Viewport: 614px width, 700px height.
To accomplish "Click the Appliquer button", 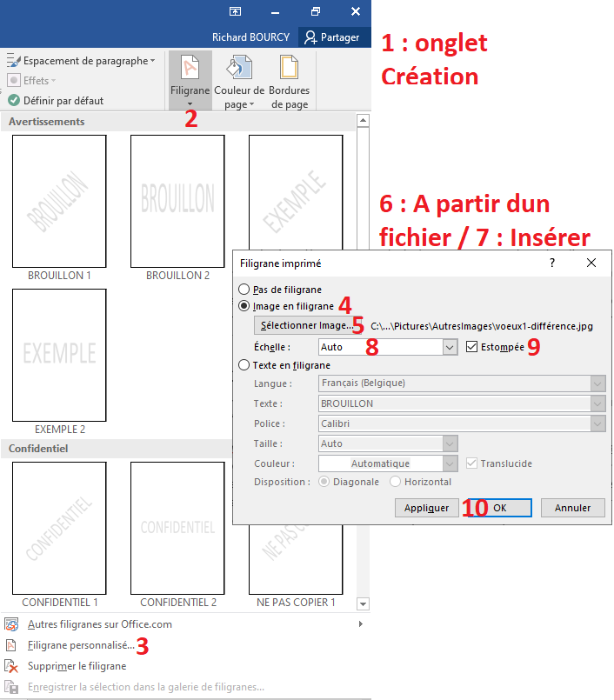I will pos(426,508).
